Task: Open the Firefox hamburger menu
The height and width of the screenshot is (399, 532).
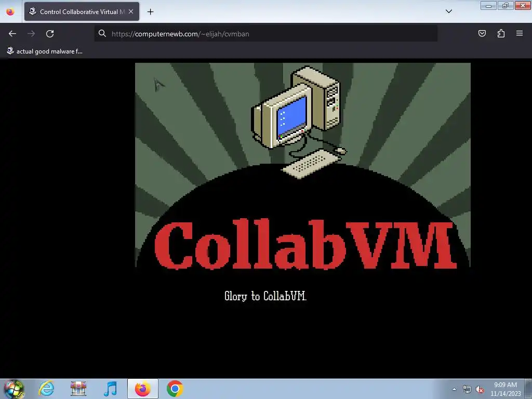Action: (x=520, y=33)
